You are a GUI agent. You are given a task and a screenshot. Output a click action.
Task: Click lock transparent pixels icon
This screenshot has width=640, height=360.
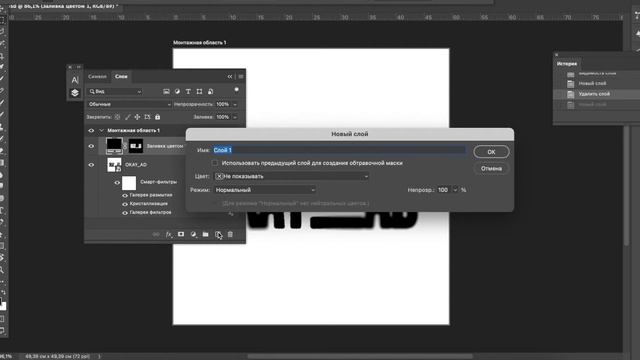[x=118, y=117]
